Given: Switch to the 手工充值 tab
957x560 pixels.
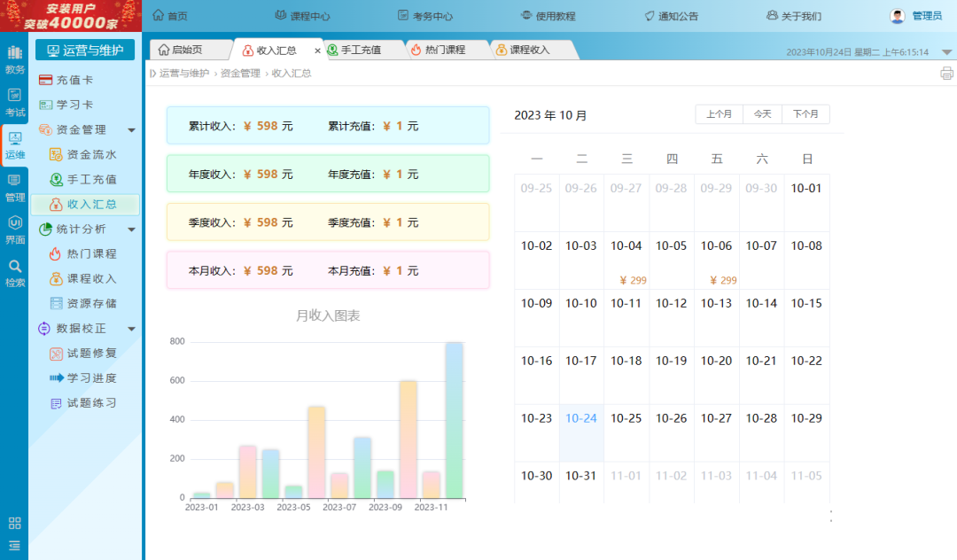Looking at the screenshot, I should 361,51.
